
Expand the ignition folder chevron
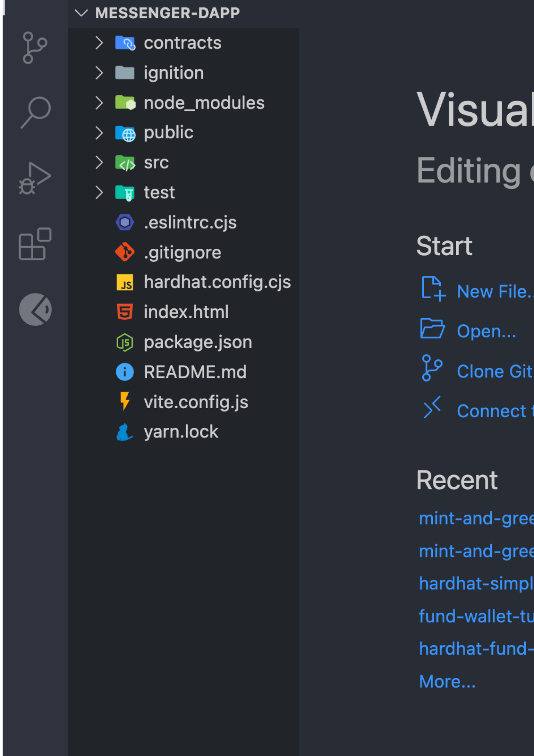(99, 73)
